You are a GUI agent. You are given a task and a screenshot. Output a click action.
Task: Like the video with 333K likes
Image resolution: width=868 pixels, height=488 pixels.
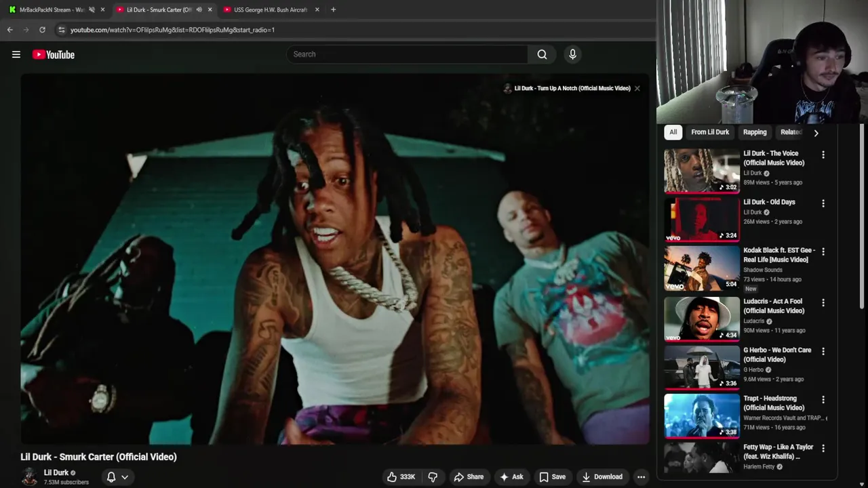(401, 477)
